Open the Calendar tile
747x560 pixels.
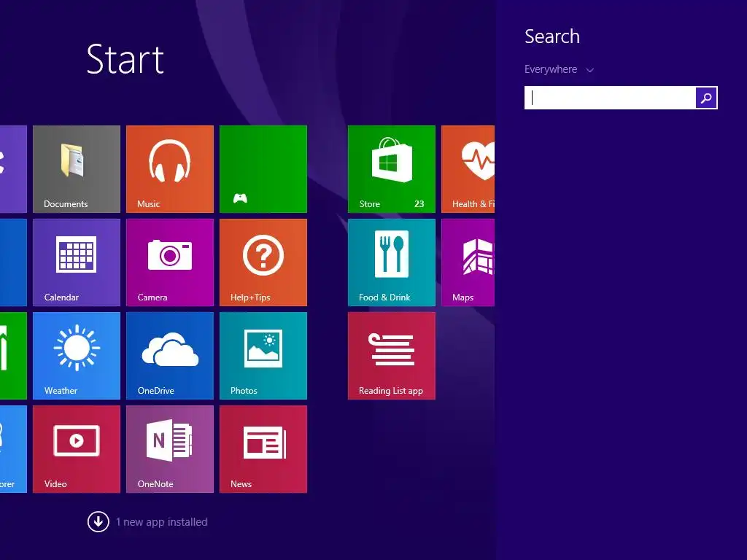click(76, 262)
